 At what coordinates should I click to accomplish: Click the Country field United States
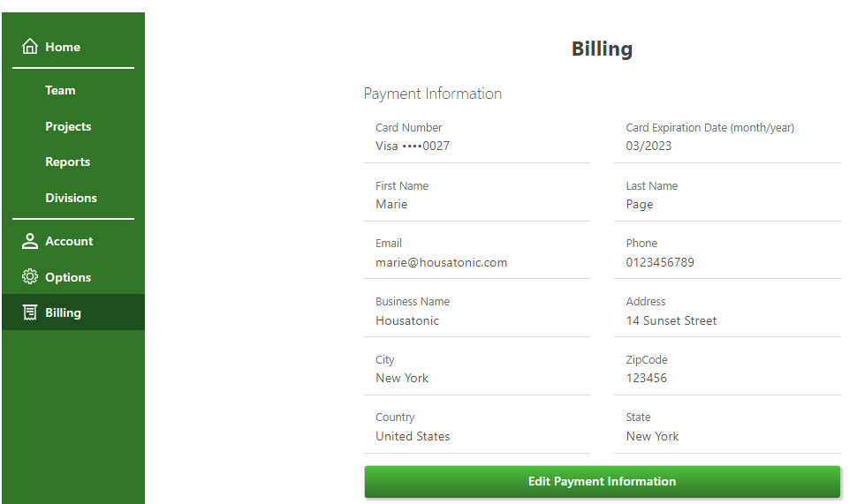(477, 427)
